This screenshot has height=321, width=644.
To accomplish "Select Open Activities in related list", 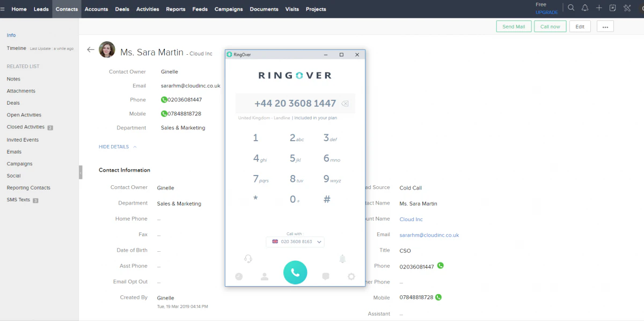I will pyautogui.click(x=24, y=115).
